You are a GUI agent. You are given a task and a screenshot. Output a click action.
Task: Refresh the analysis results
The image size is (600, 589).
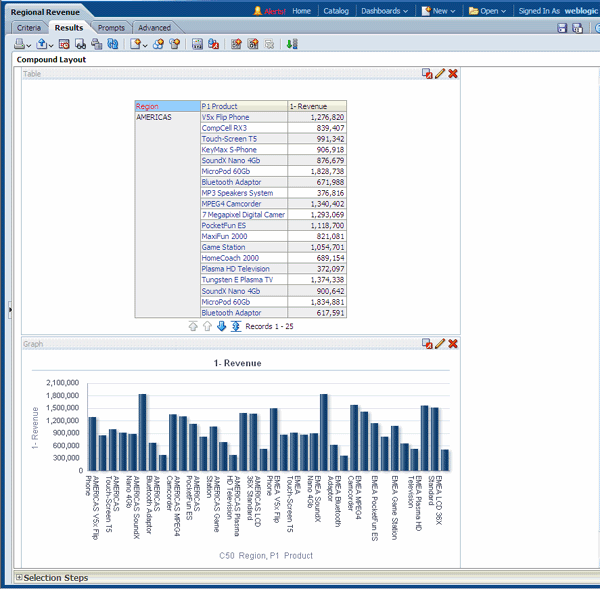(x=112, y=44)
